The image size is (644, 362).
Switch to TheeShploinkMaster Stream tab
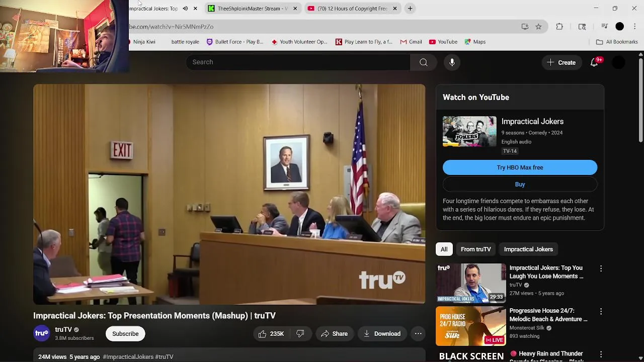tap(253, 9)
